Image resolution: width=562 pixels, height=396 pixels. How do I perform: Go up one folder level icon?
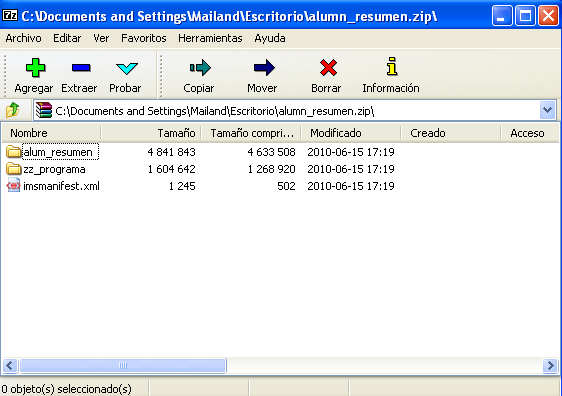13,110
